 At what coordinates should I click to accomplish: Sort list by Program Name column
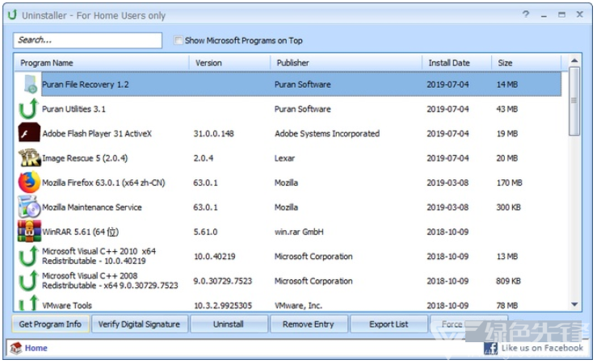[x=102, y=63]
